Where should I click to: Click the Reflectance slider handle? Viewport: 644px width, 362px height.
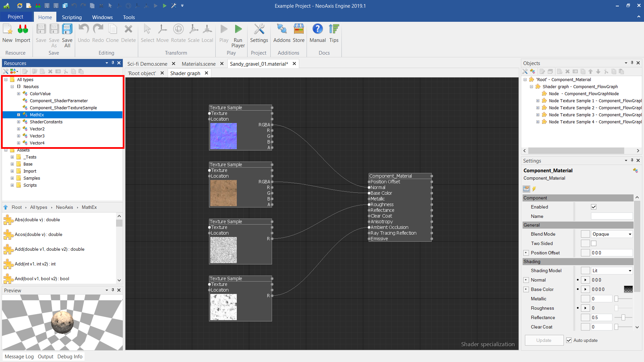(623, 318)
